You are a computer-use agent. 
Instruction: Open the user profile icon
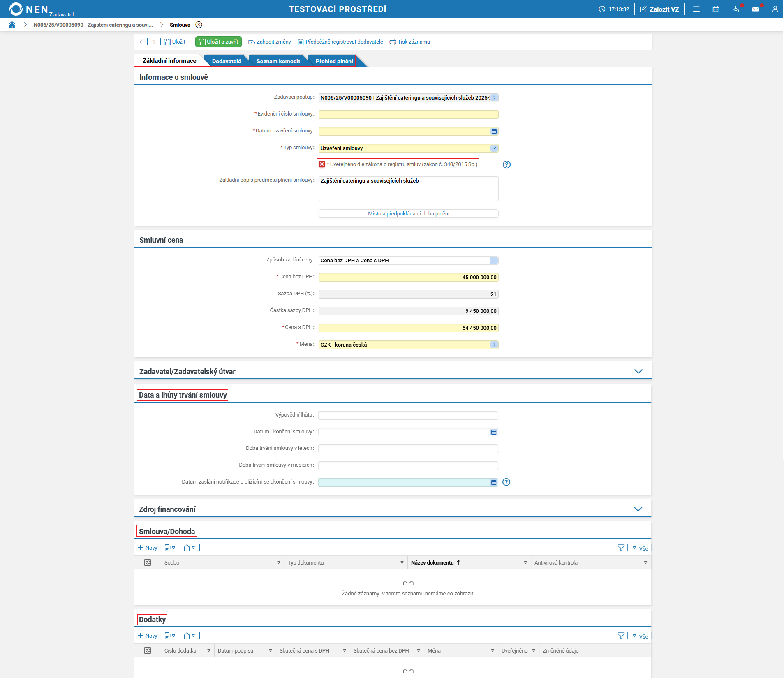[x=775, y=9]
